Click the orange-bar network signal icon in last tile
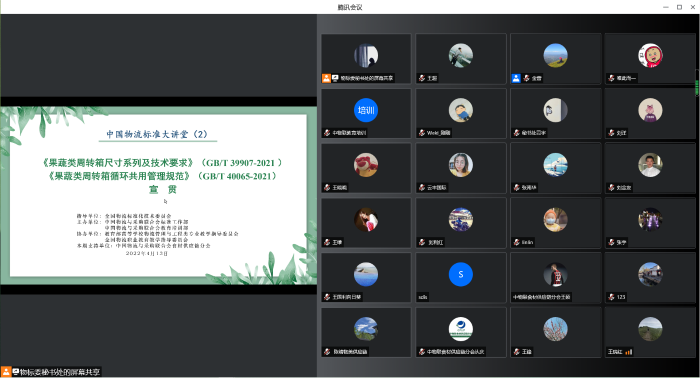The image size is (700, 378). [629, 352]
